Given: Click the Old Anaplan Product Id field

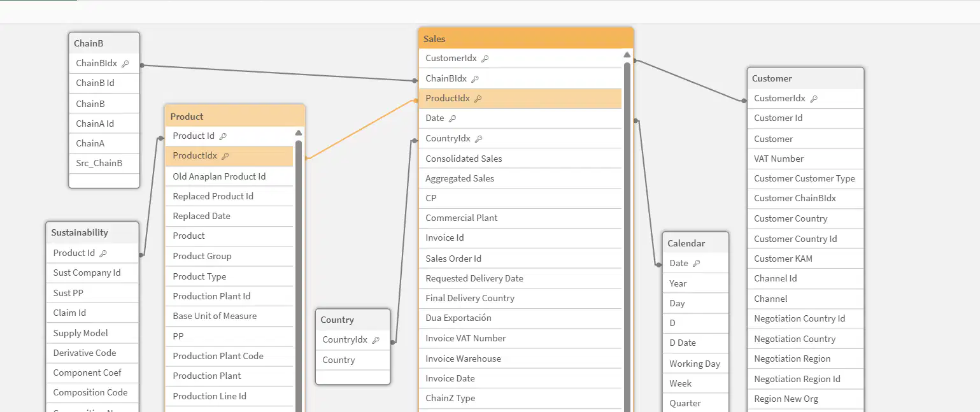Looking at the screenshot, I should [229, 176].
